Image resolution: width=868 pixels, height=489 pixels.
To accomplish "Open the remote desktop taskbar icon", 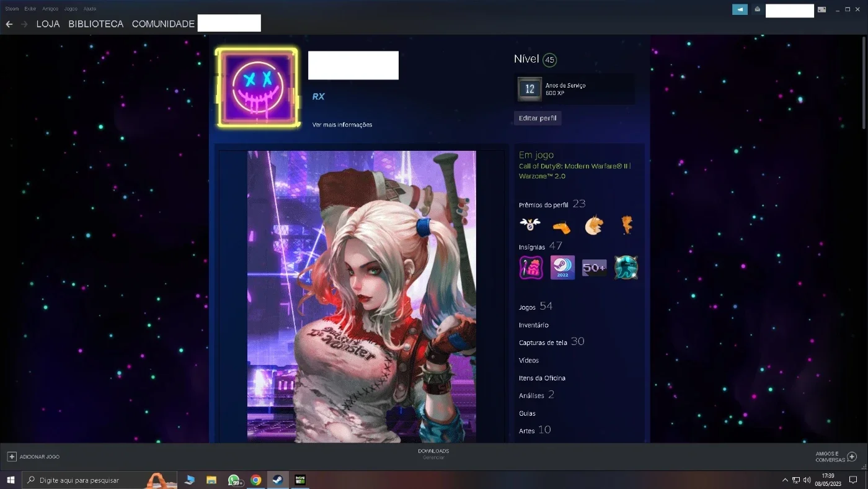I will [x=190, y=480].
